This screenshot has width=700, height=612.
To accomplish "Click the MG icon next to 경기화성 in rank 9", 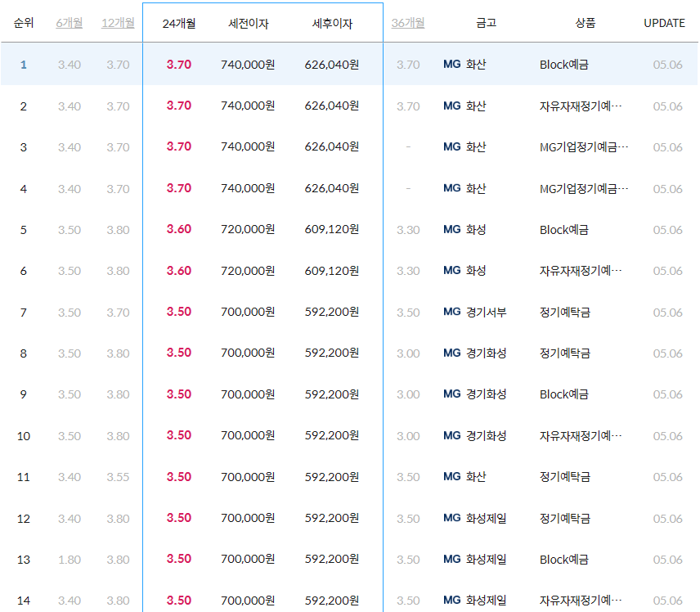I will pyautogui.click(x=451, y=394).
